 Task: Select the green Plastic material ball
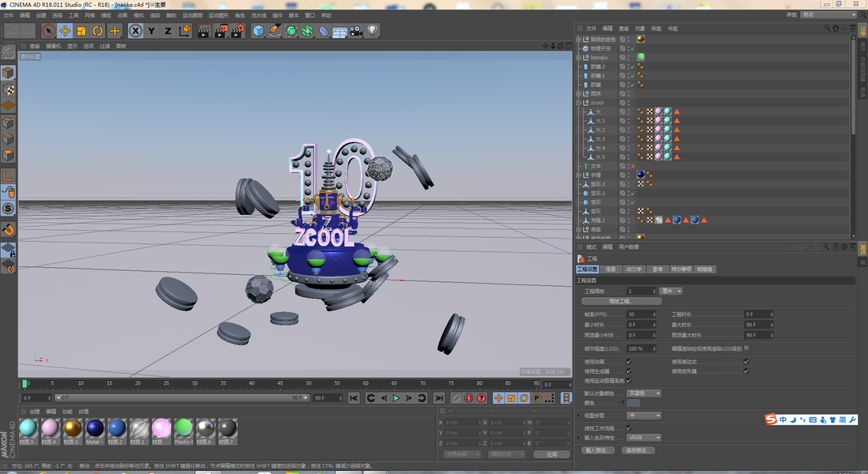click(x=183, y=428)
